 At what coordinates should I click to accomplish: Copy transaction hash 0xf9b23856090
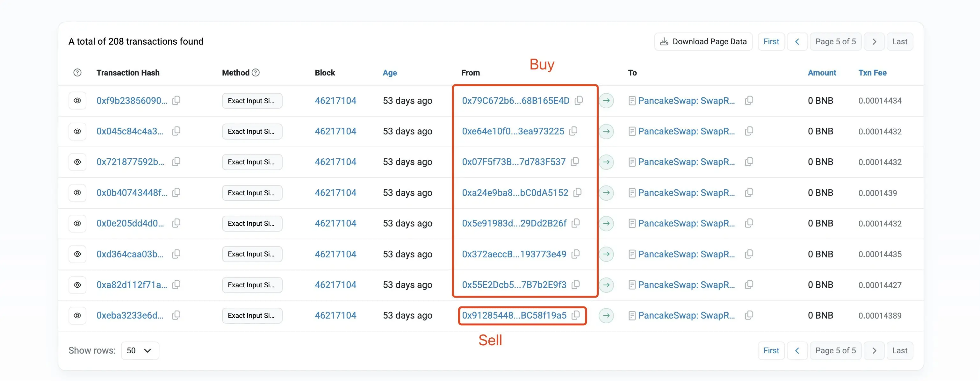[x=176, y=100]
